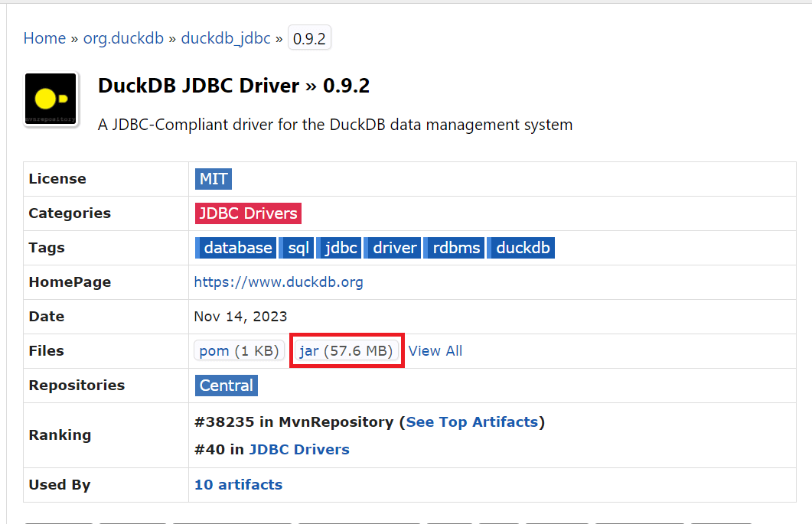Click the Tags row label
The width and height of the screenshot is (812, 524).
click(47, 248)
